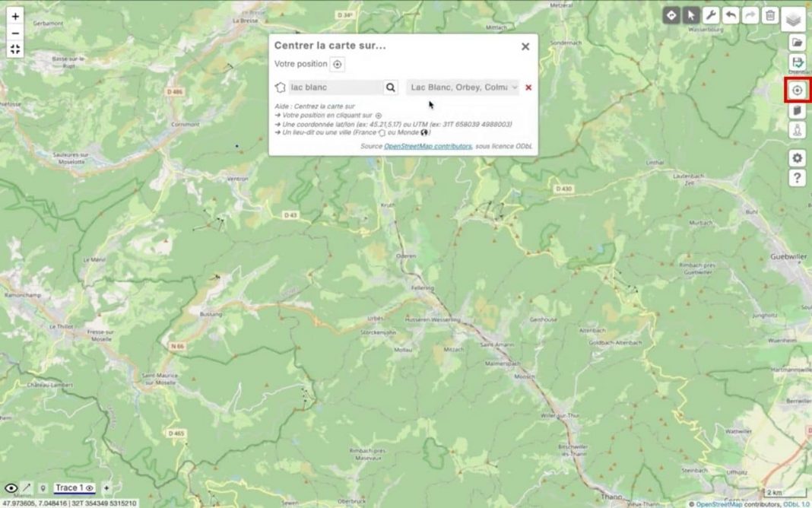Expand the zoom-to-extent control
Viewport: 812px width, 508px height.
pos(15,49)
